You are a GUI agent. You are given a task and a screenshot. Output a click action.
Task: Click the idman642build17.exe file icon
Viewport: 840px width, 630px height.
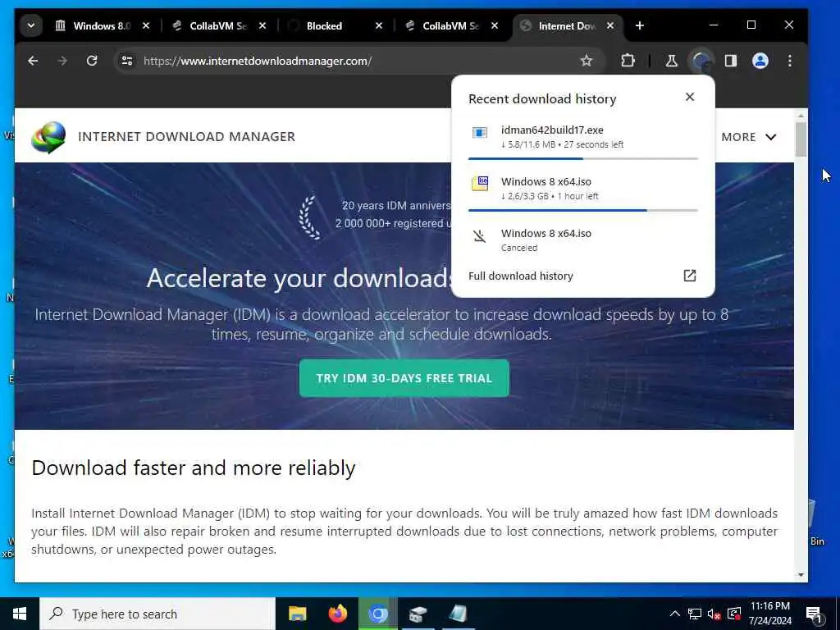tap(479, 132)
